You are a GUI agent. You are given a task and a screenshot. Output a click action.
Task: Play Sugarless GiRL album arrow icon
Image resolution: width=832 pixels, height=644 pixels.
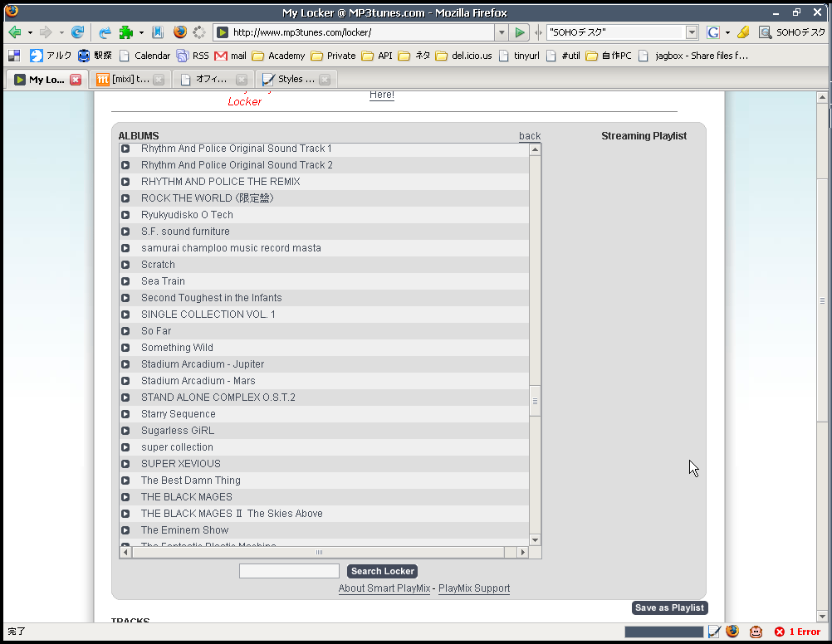[x=125, y=431]
